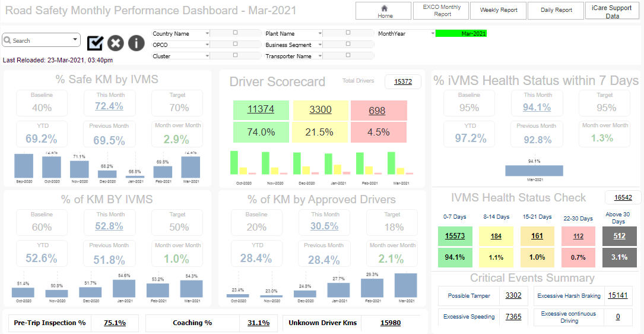The width and height of the screenshot is (644, 334).
Task: Expand the MonthYear dropdown
Action: coord(433,33)
